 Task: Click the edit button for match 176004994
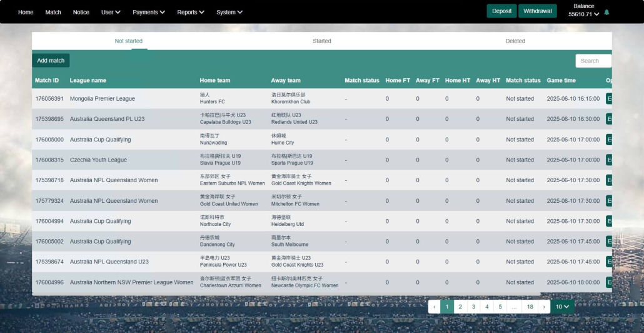coord(609,221)
